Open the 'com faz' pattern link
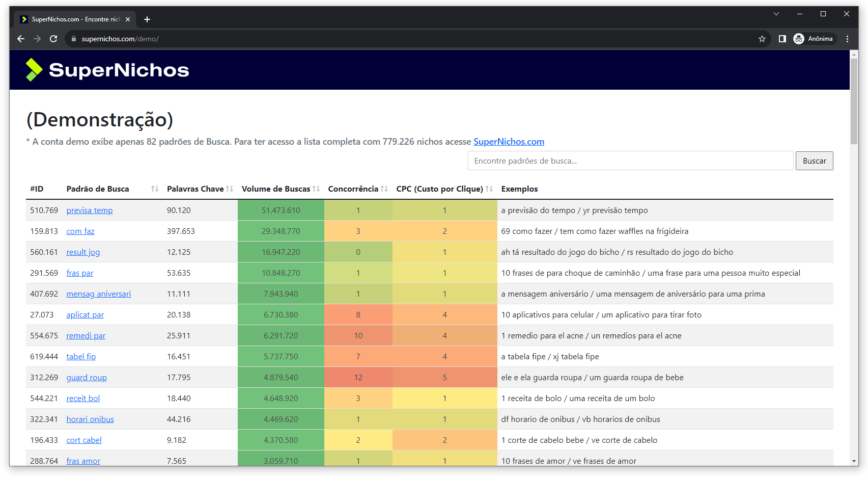Viewport: 868px width, 477px height. pos(80,231)
